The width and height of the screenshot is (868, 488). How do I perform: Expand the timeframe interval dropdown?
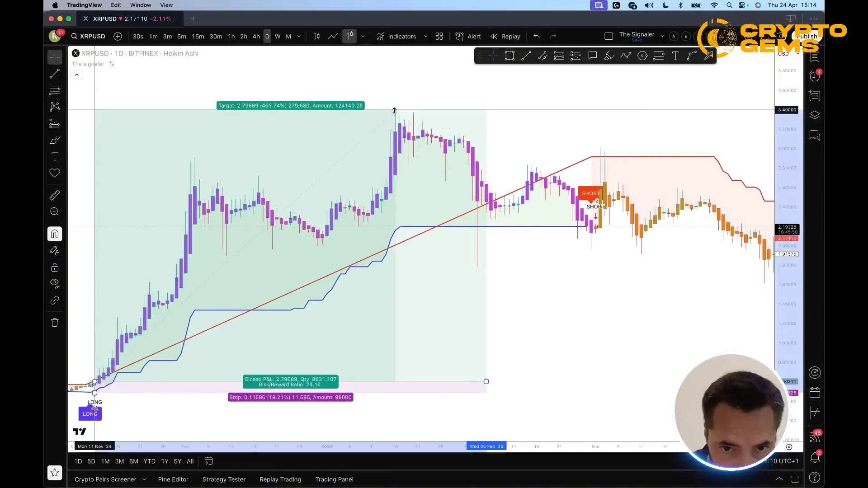[299, 36]
